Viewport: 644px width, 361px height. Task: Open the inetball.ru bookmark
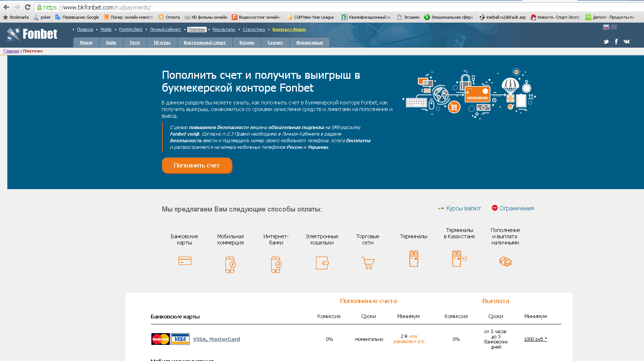coord(502,17)
